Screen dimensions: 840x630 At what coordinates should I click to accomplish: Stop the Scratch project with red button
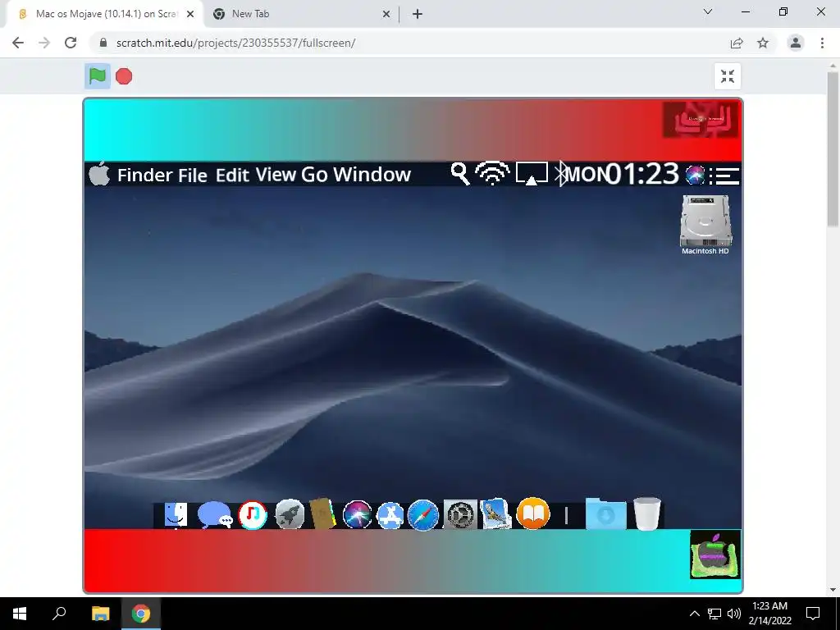[124, 76]
